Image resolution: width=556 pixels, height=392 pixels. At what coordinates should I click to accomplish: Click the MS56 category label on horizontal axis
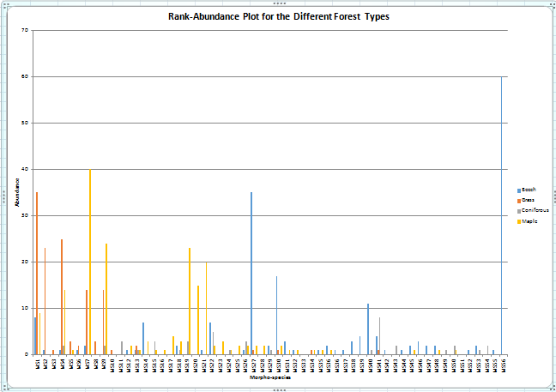tap(504, 365)
